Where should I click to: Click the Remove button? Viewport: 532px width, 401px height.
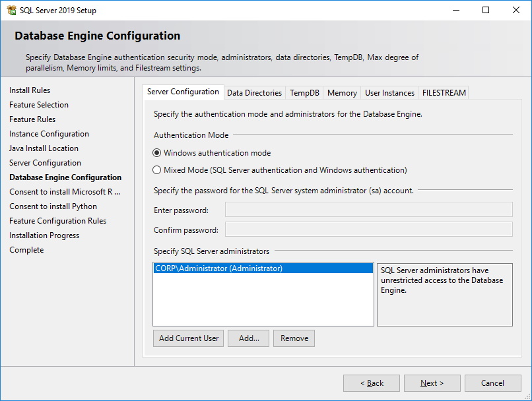coord(294,338)
